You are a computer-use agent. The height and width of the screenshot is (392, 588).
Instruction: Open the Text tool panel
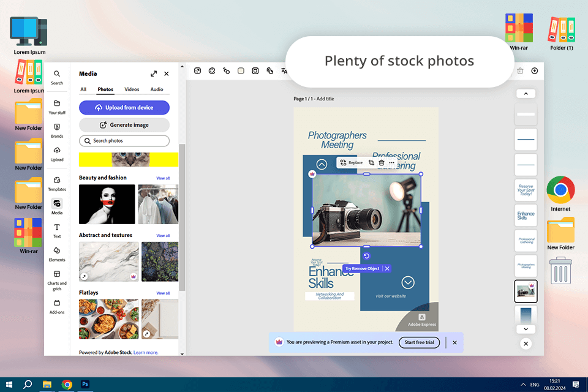56,231
